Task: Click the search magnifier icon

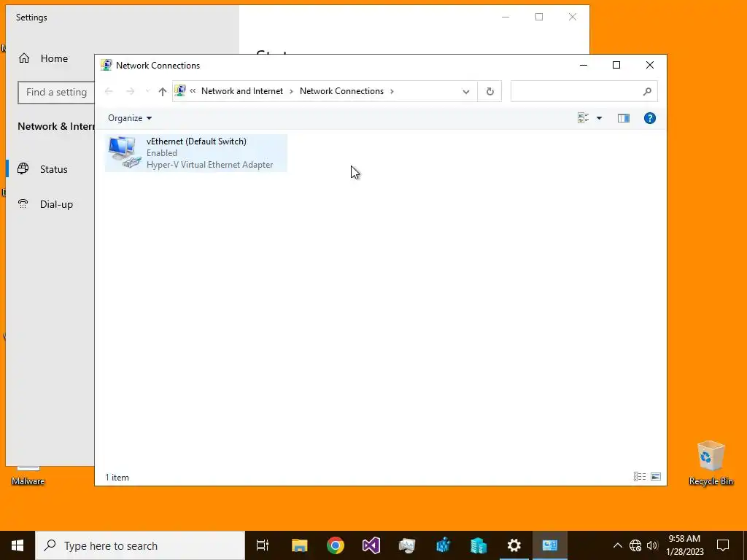Action: coord(647,91)
